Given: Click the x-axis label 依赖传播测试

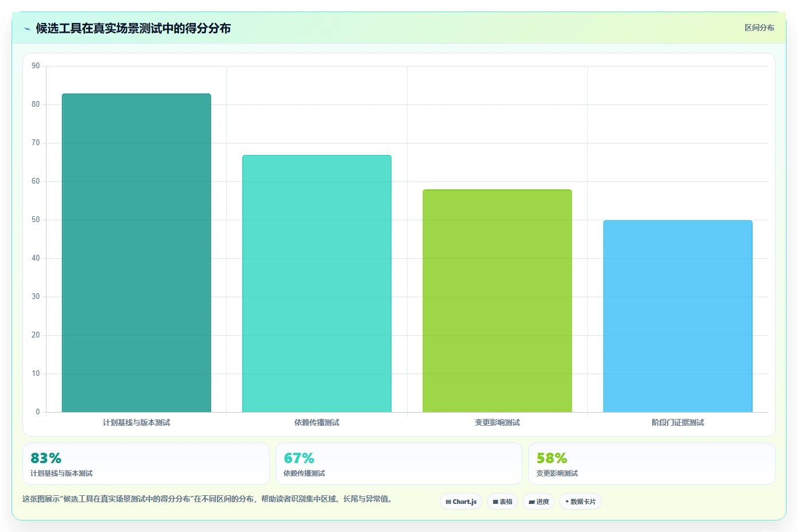Looking at the screenshot, I should (x=317, y=422).
